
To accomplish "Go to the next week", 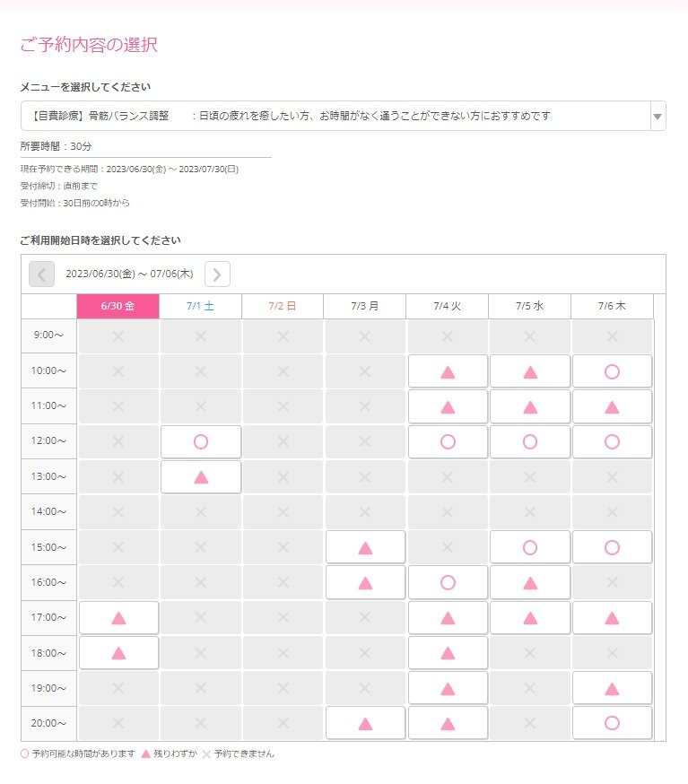I will (217, 274).
